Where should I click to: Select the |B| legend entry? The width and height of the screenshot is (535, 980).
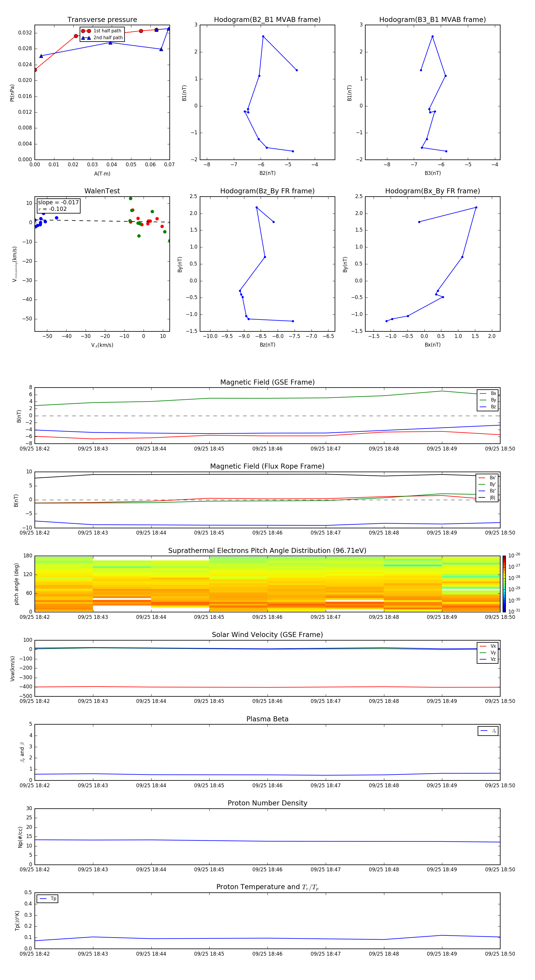[487, 498]
